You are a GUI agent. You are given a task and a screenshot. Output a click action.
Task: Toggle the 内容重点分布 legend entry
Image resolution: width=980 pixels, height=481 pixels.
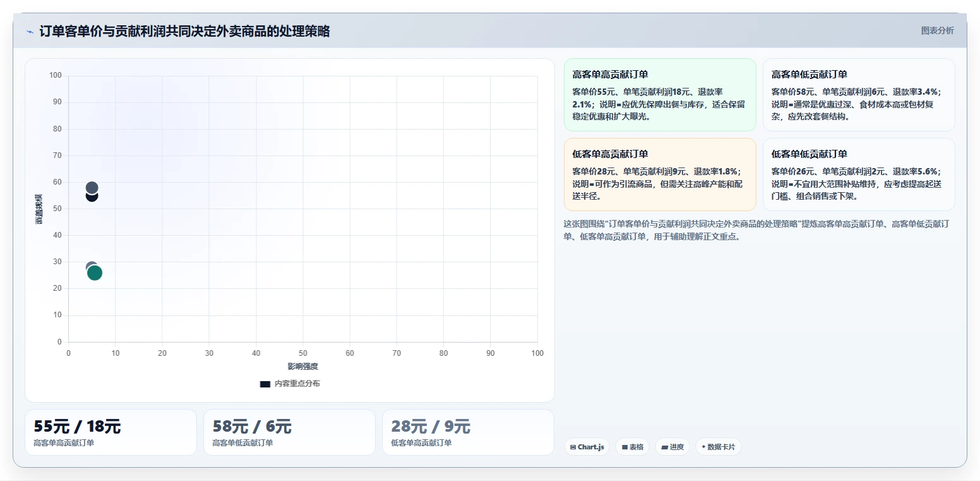(x=290, y=384)
